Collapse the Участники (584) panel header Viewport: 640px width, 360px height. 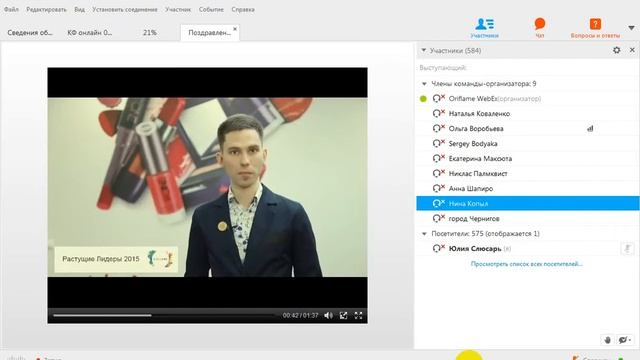point(423,50)
